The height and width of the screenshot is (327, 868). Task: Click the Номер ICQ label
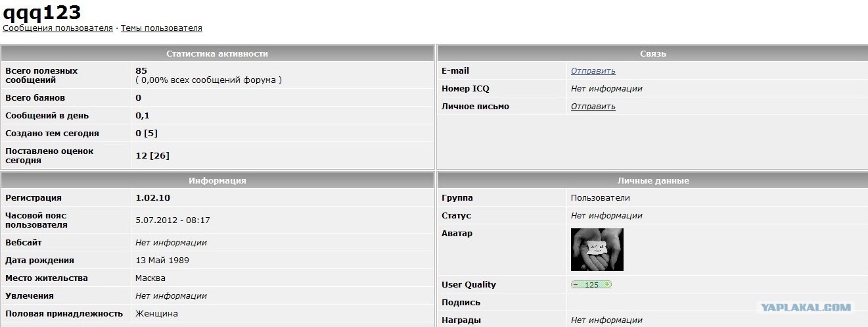point(465,89)
